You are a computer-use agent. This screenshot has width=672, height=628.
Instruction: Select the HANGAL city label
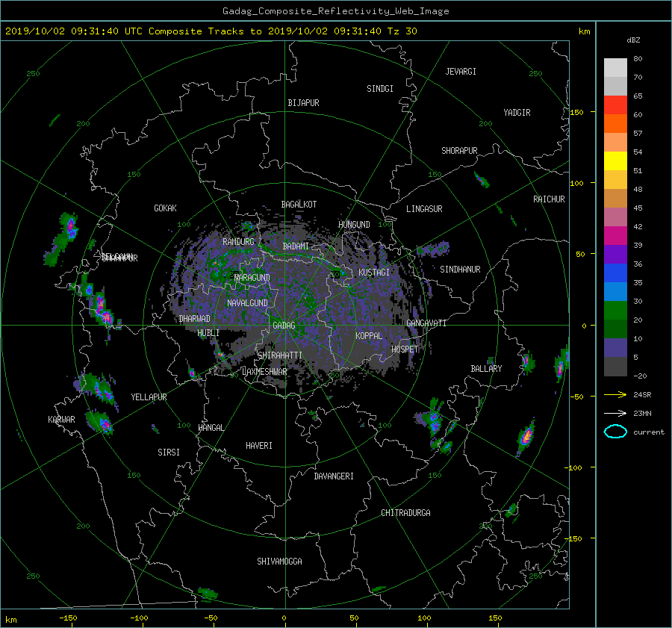pyautogui.click(x=211, y=428)
